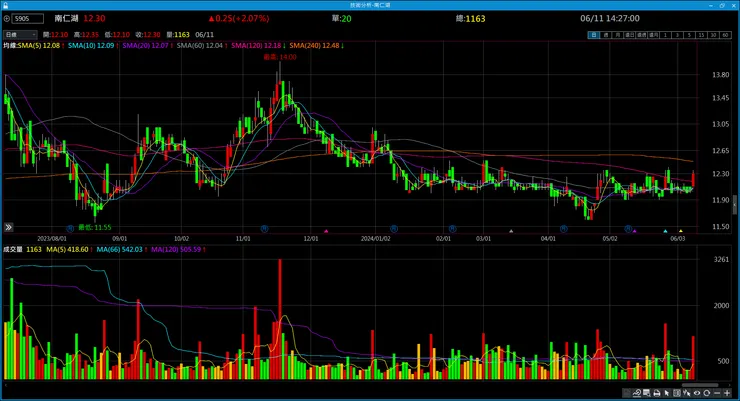Select the arrow pointer tool
The image size is (740, 401).
pos(667,393)
